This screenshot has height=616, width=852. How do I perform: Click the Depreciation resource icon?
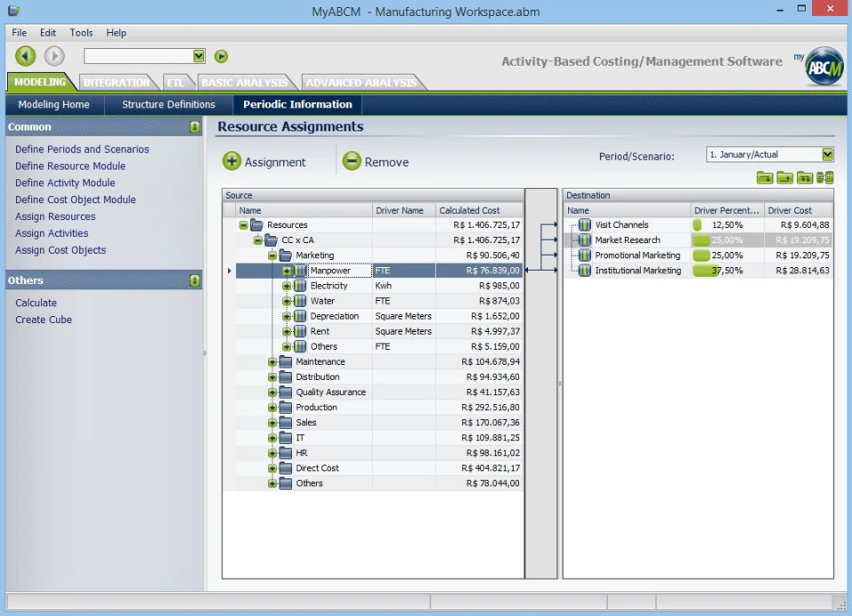300,316
